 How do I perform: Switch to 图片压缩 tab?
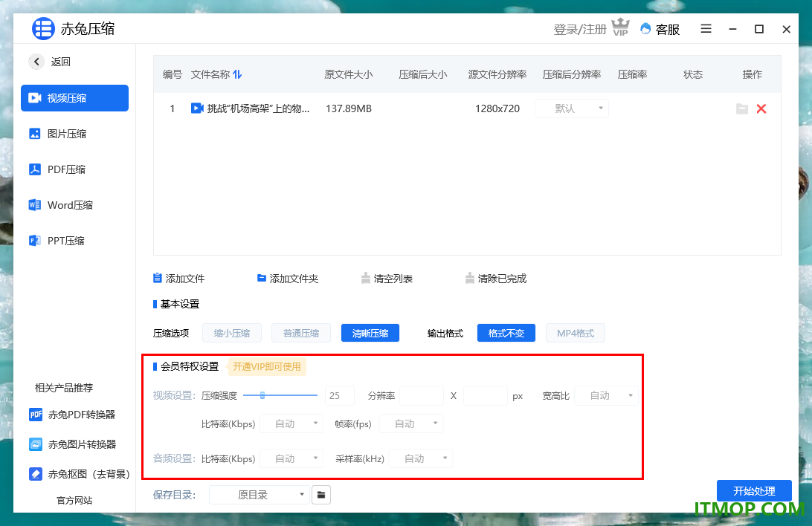[57, 134]
